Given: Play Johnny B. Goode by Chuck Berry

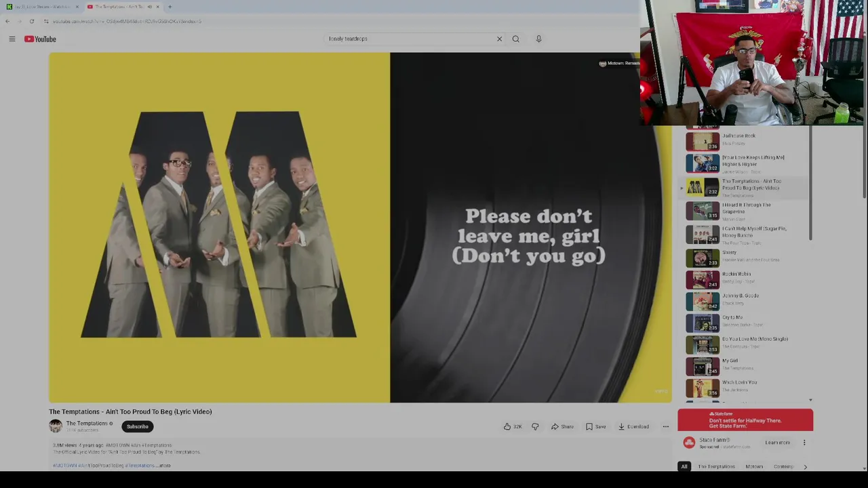Looking at the screenshot, I should click(x=745, y=300).
